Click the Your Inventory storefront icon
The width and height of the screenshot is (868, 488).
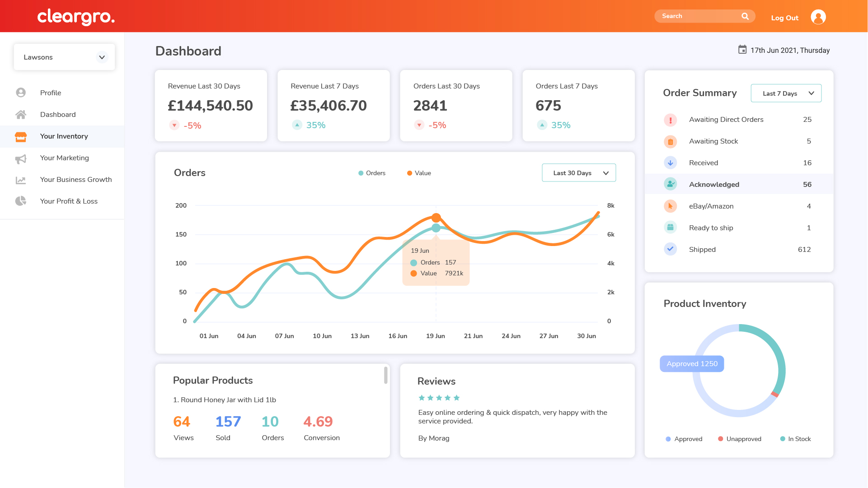(x=21, y=136)
